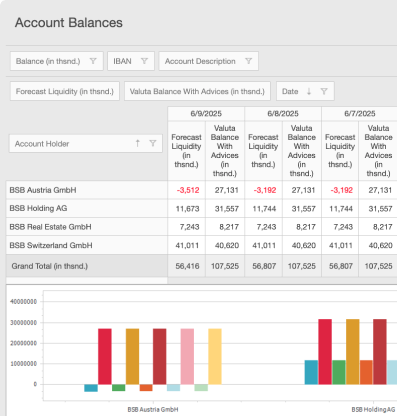The image size is (397, 416).
Task: Open filter icon on IBAN field
Action: (x=144, y=61)
